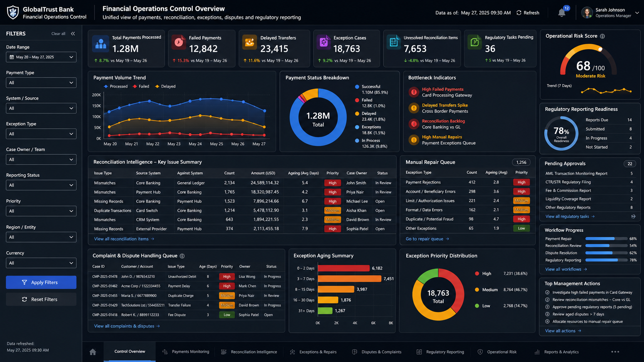Collapse the Filters panel with double chevron
Screen dimensions: 644x362
click(73, 34)
